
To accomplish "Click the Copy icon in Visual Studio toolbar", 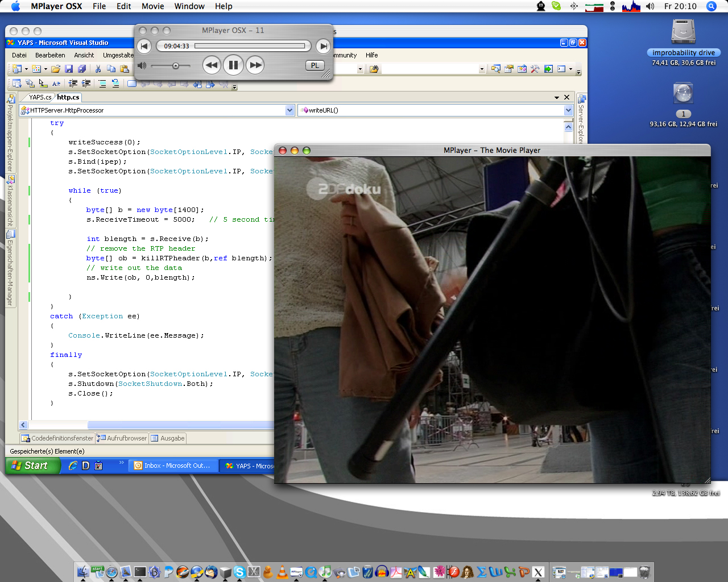I will 111,69.
